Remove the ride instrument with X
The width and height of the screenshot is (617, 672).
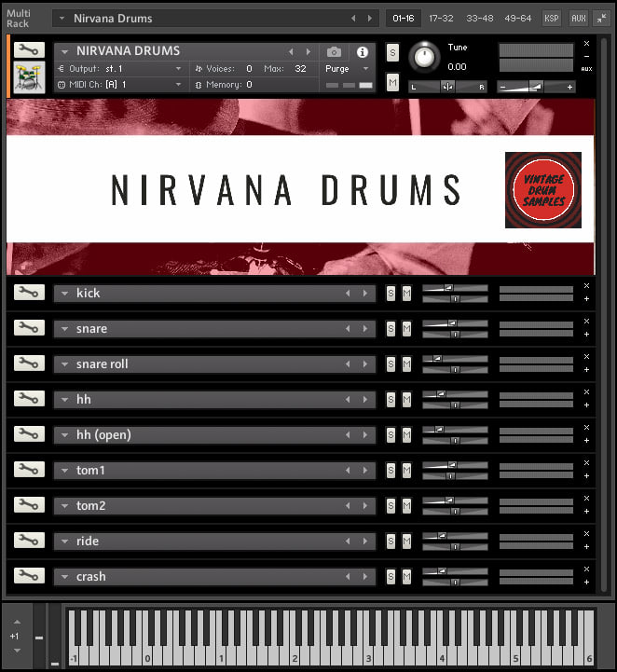(586, 533)
